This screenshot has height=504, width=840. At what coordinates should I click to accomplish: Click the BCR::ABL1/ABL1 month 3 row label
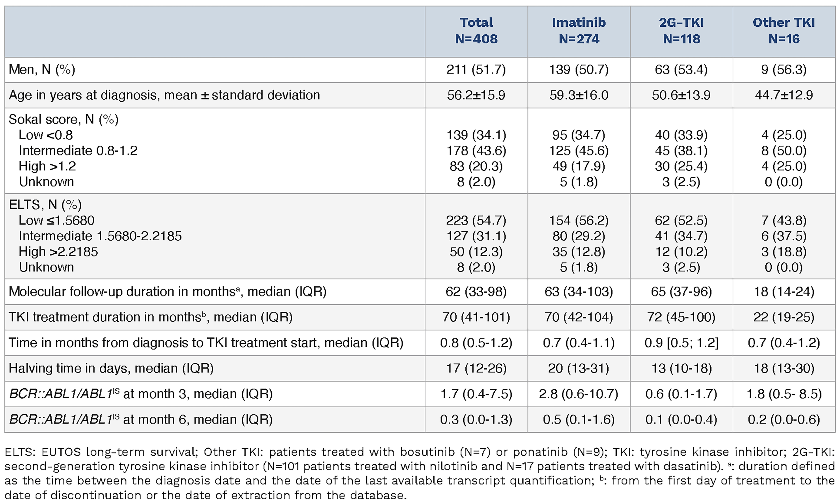coord(141,394)
